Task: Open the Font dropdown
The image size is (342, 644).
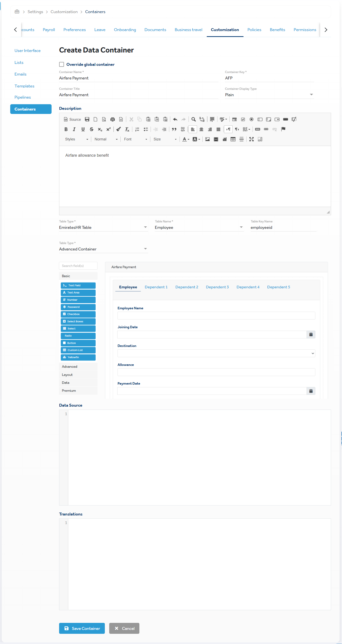Action: click(135, 139)
